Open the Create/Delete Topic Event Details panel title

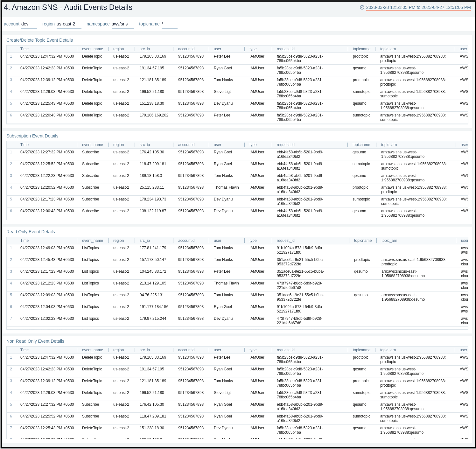coord(39,40)
